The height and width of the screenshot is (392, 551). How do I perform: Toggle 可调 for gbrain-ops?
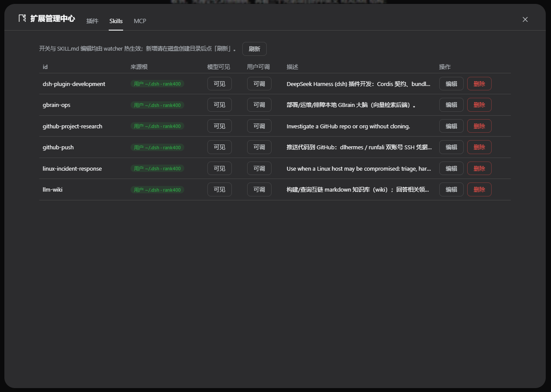[259, 105]
